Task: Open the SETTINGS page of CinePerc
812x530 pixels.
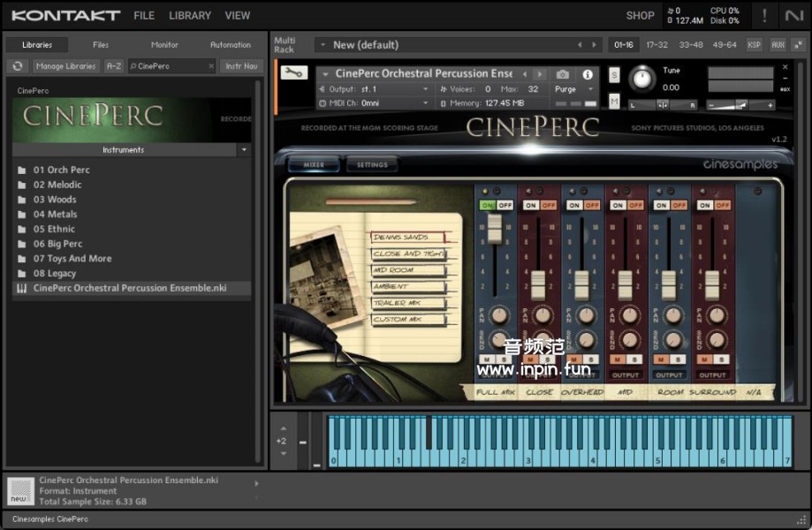Action: 372,165
